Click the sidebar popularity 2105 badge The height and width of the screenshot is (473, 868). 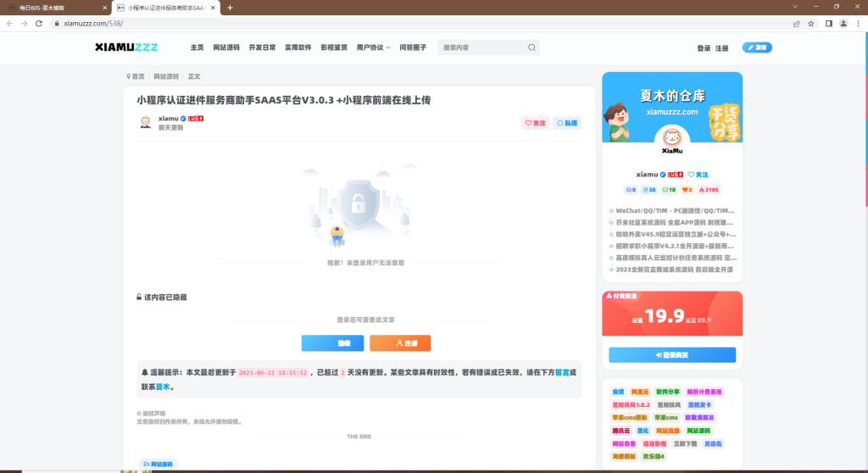[709, 190]
